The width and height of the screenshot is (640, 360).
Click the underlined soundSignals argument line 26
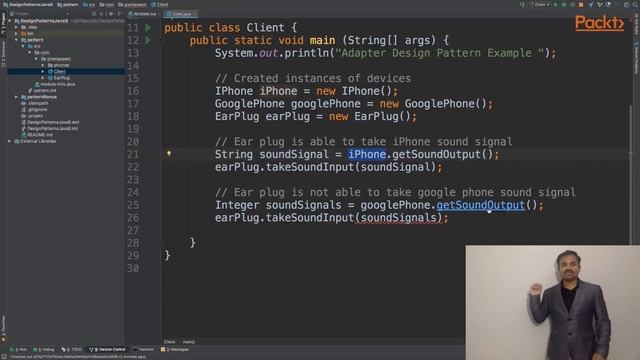(398, 218)
